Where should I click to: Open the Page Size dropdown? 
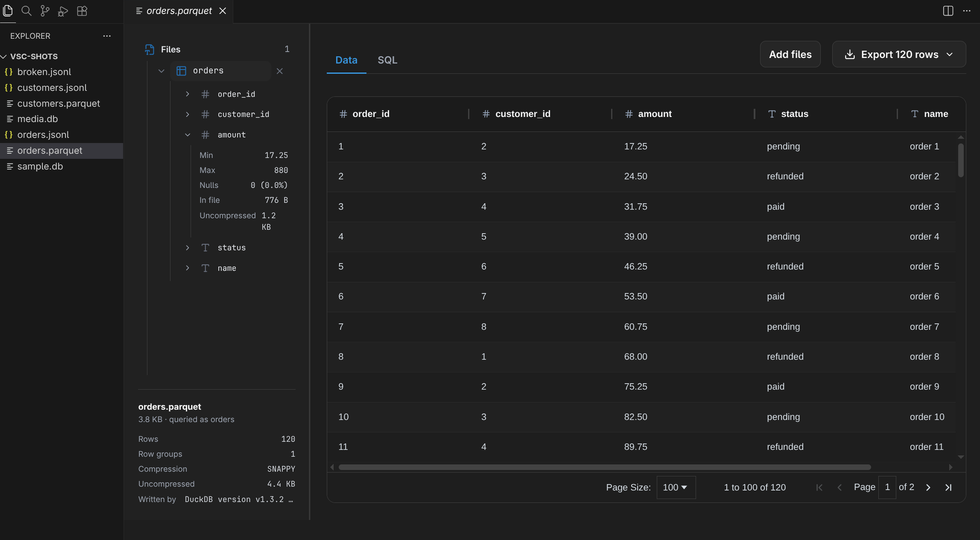pos(676,487)
